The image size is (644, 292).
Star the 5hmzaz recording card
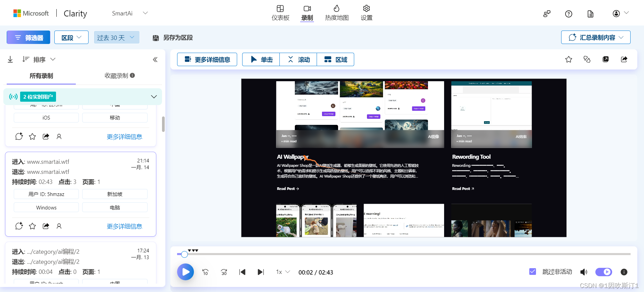click(32, 226)
